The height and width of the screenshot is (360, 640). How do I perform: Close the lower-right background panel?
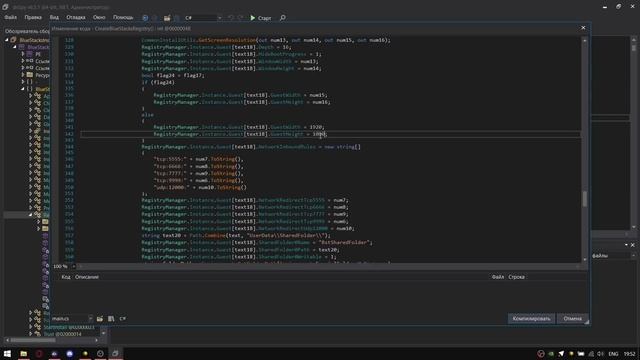(633, 245)
